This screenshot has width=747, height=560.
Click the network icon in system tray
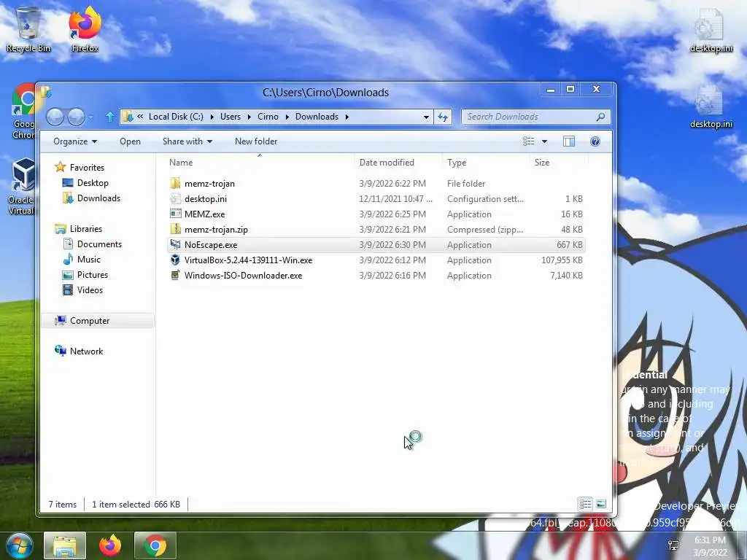click(673, 545)
